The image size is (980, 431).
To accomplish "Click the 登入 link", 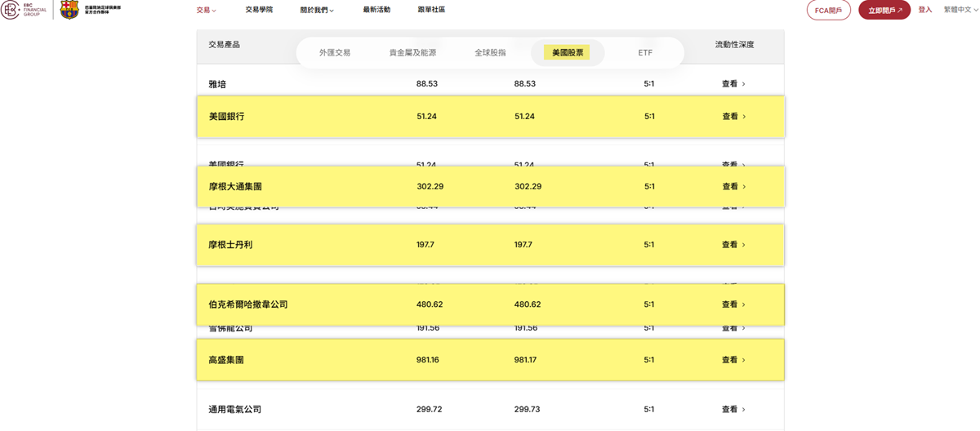I will (x=924, y=10).
